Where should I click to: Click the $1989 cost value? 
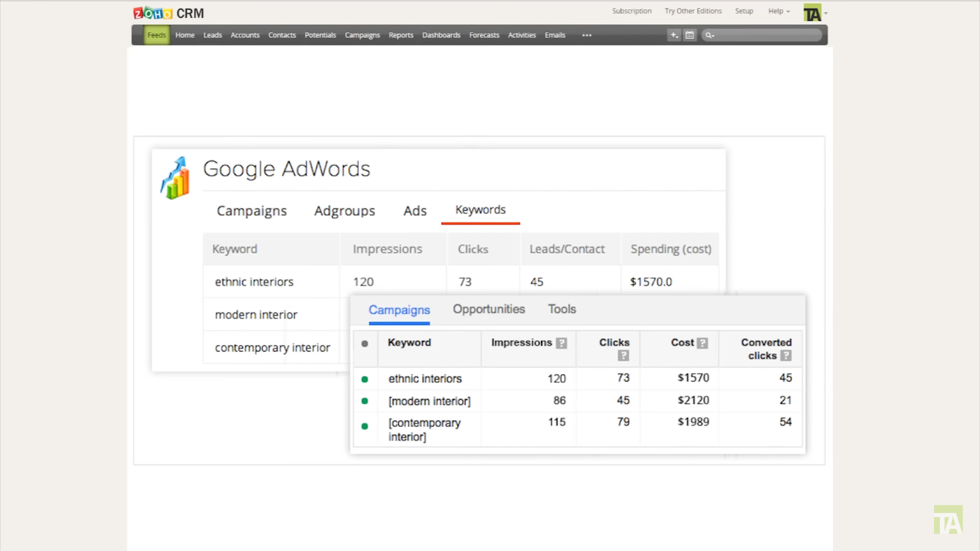(693, 422)
